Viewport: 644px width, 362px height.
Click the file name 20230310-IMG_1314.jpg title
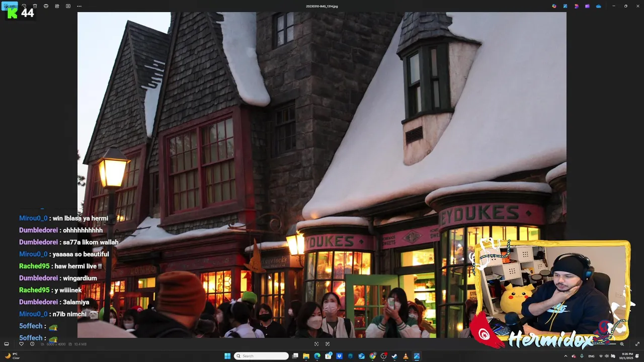tap(322, 6)
